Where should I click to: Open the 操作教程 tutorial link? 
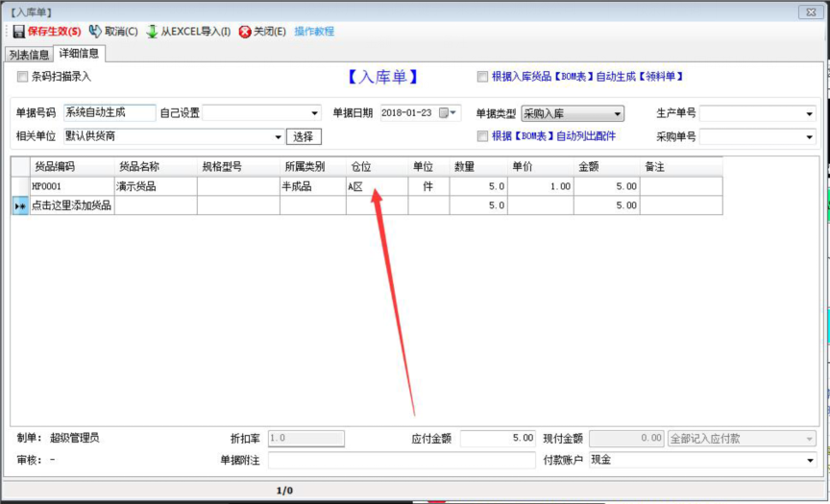[x=314, y=32]
